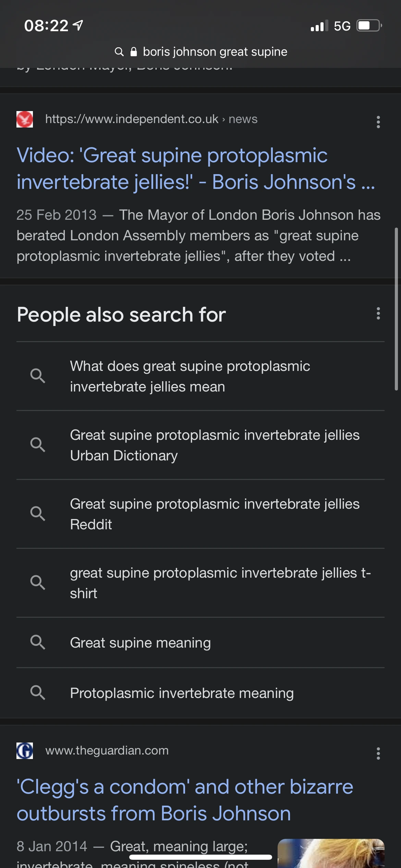Open People also search for options menu
401x868 pixels.
click(x=378, y=313)
